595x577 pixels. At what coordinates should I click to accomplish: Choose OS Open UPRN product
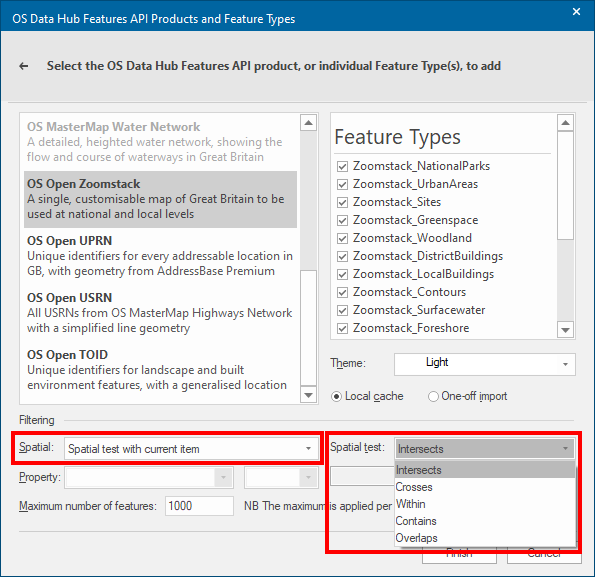[x=160, y=256]
